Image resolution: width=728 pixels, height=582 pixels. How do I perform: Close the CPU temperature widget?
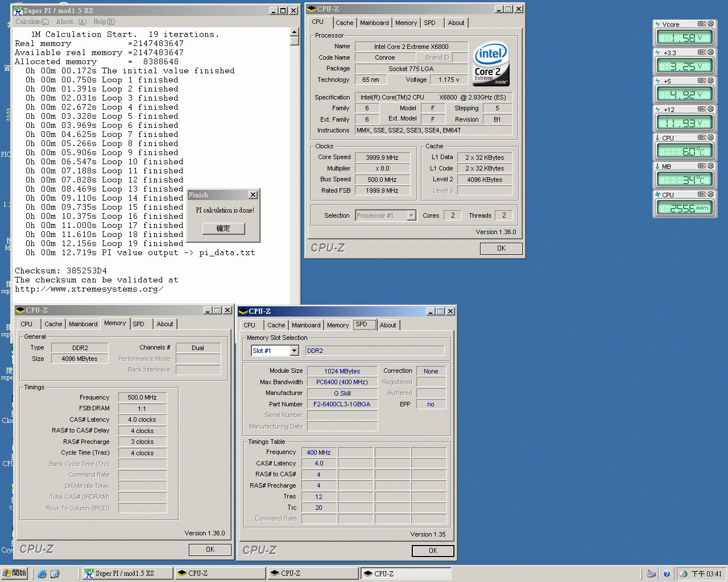[x=710, y=138]
